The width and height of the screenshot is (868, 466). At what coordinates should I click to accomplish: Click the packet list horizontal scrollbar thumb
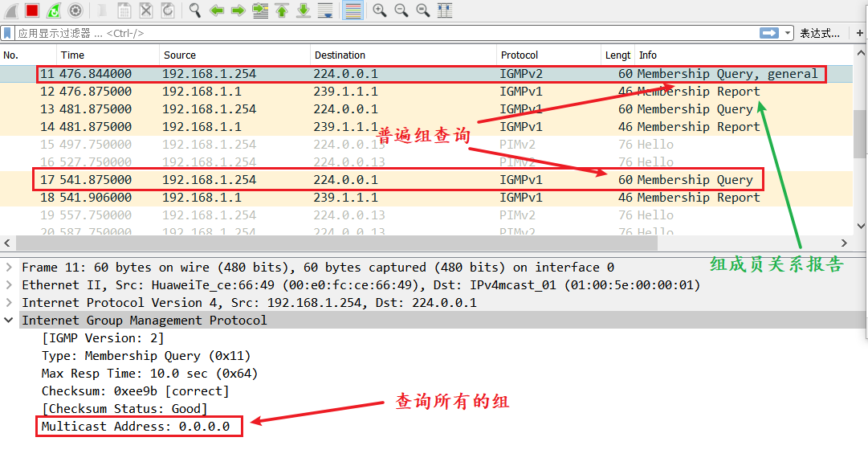pos(336,243)
